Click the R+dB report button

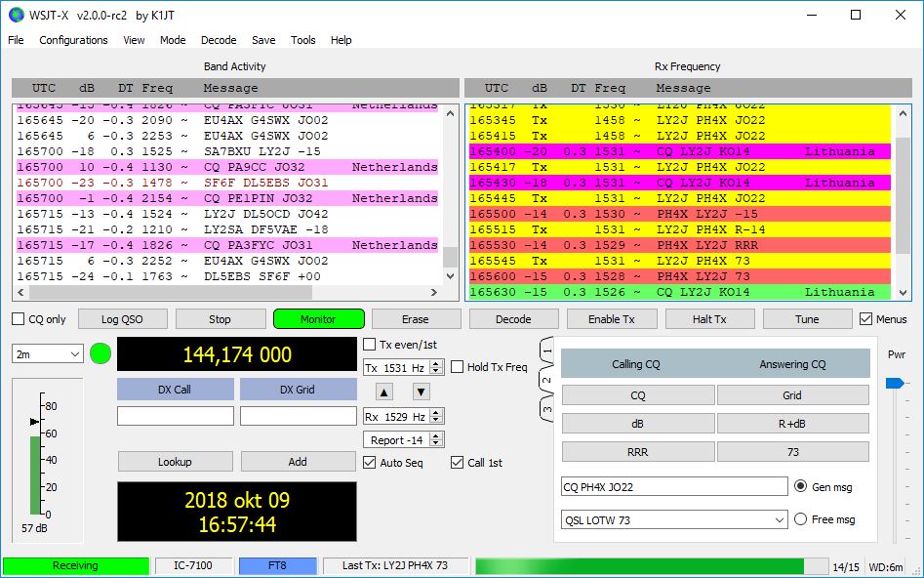tap(792, 423)
